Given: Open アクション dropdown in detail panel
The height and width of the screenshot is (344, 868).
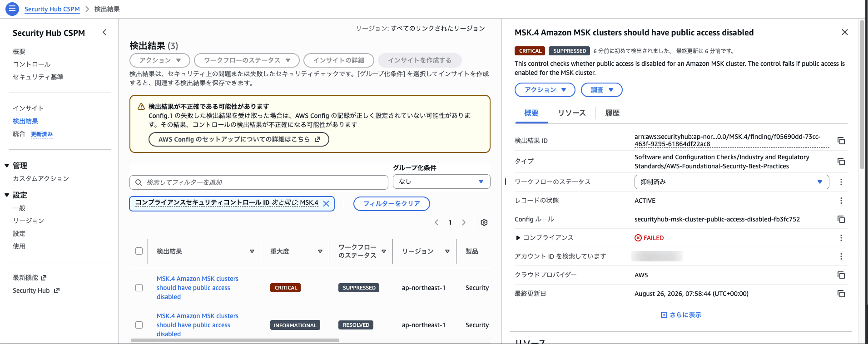Looking at the screenshot, I should (x=545, y=90).
